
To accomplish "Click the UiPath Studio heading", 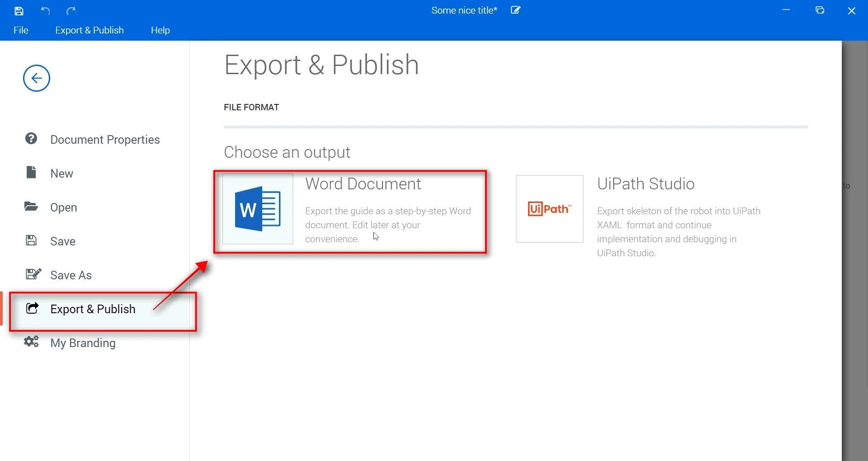I will pyautogui.click(x=646, y=184).
